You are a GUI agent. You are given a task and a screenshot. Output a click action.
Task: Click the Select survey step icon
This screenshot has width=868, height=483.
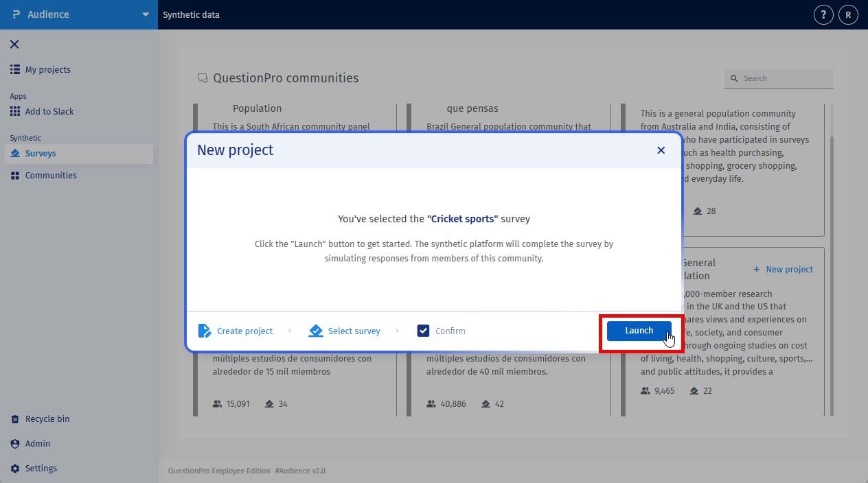click(x=316, y=331)
